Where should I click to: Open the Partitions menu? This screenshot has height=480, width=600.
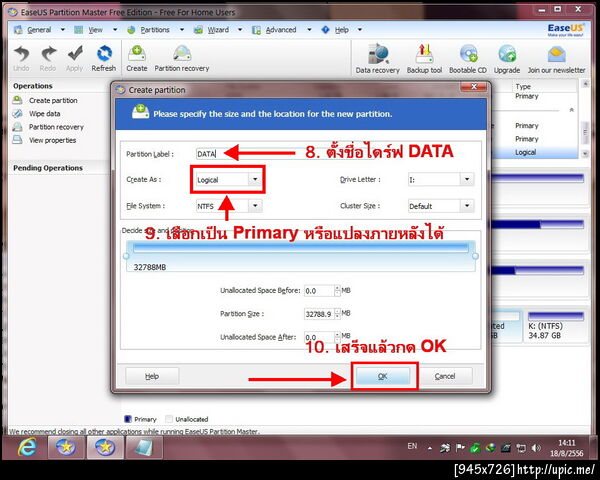155,30
